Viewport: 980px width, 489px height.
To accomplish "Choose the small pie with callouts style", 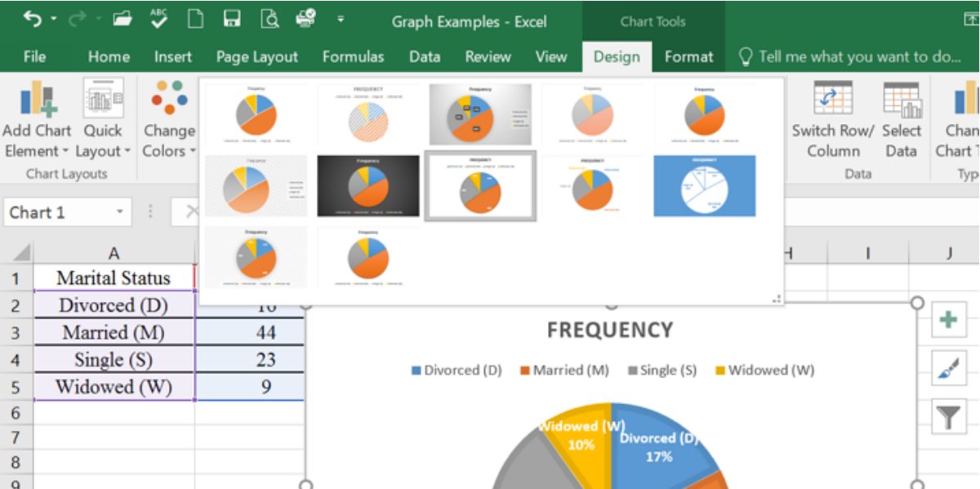I will (x=592, y=186).
